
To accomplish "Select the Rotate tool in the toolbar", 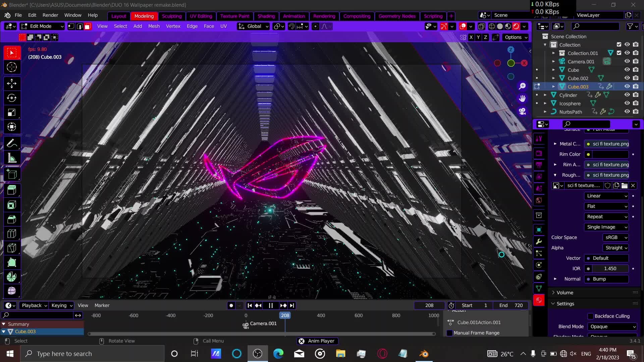I will tap(12, 98).
